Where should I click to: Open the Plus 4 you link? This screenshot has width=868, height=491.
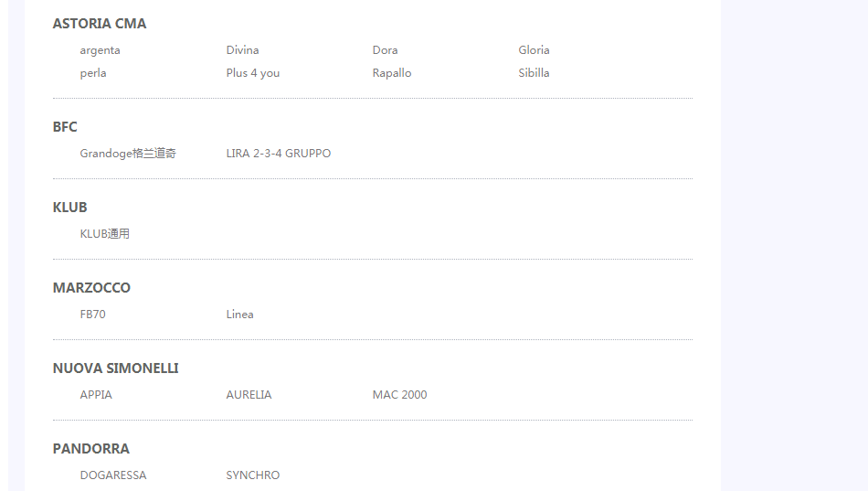coord(252,73)
